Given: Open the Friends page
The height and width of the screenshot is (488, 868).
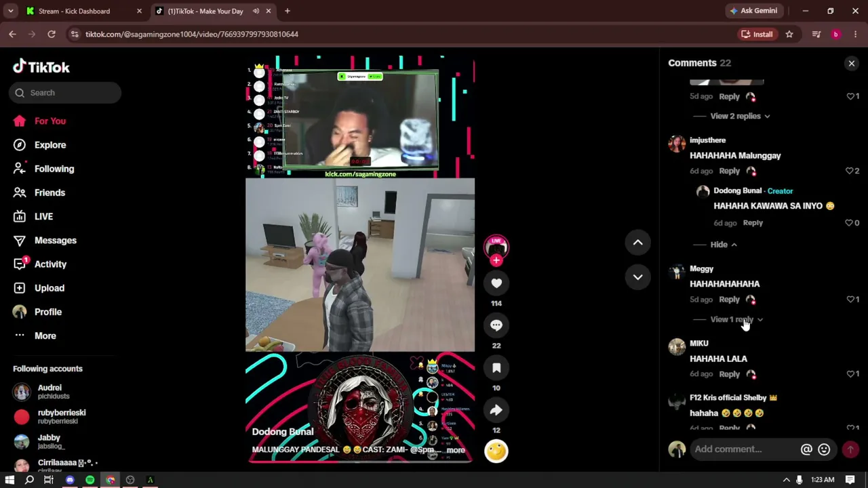Looking at the screenshot, I should (x=50, y=192).
